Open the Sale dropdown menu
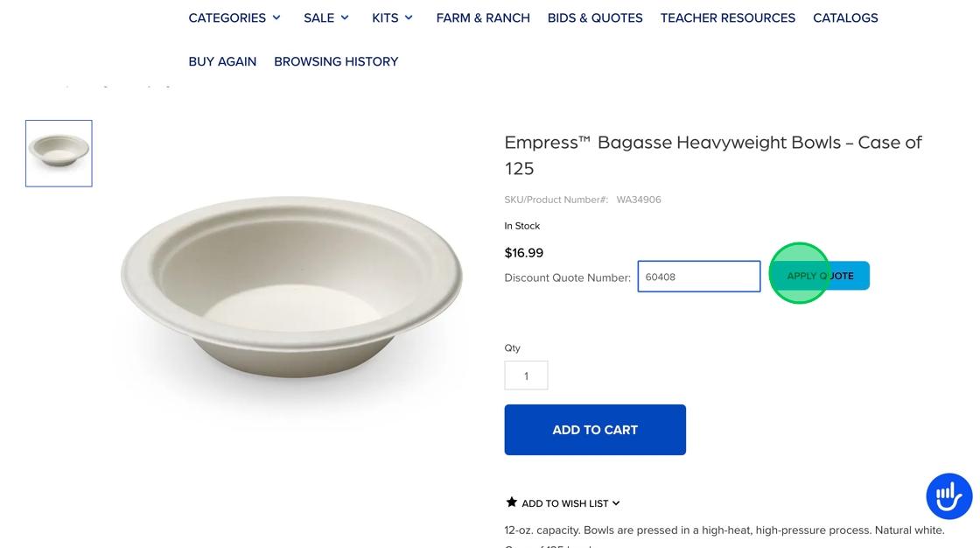The height and width of the screenshot is (548, 980). click(x=326, y=18)
